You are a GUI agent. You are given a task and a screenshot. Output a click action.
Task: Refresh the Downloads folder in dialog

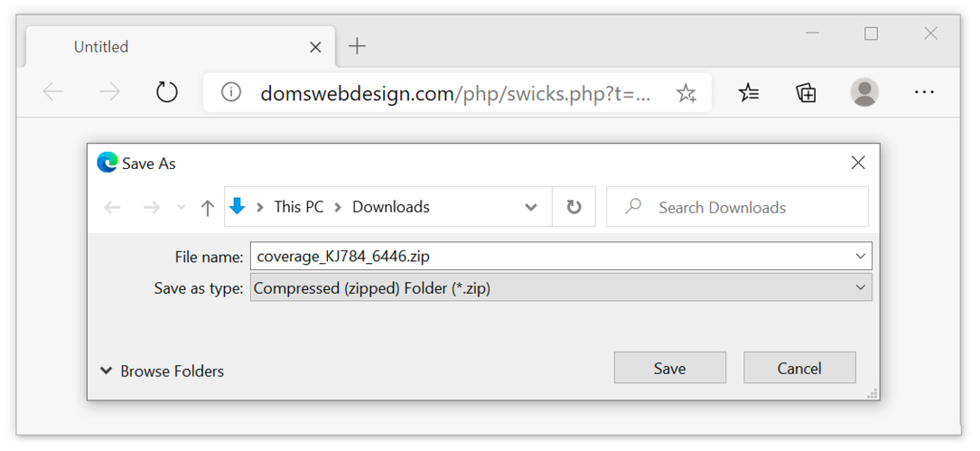click(x=574, y=207)
